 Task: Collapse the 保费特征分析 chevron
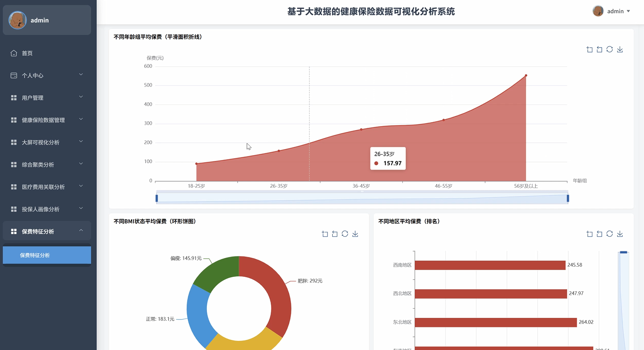(81, 231)
